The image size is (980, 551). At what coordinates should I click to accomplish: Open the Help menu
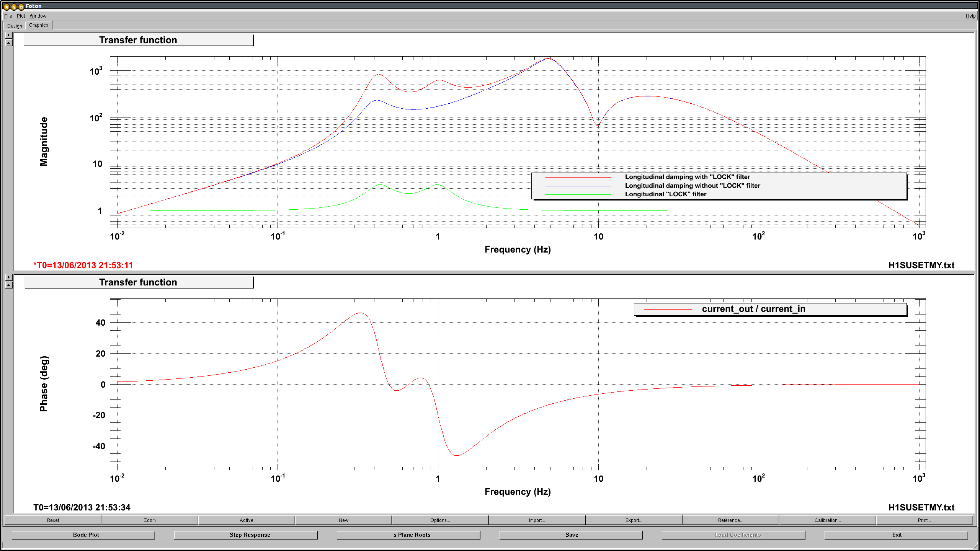[x=970, y=16]
